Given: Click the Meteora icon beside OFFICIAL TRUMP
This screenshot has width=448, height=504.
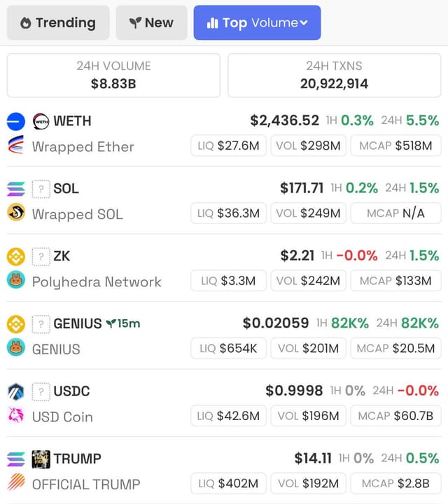Looking at the screenshot, I should [15, 482].
